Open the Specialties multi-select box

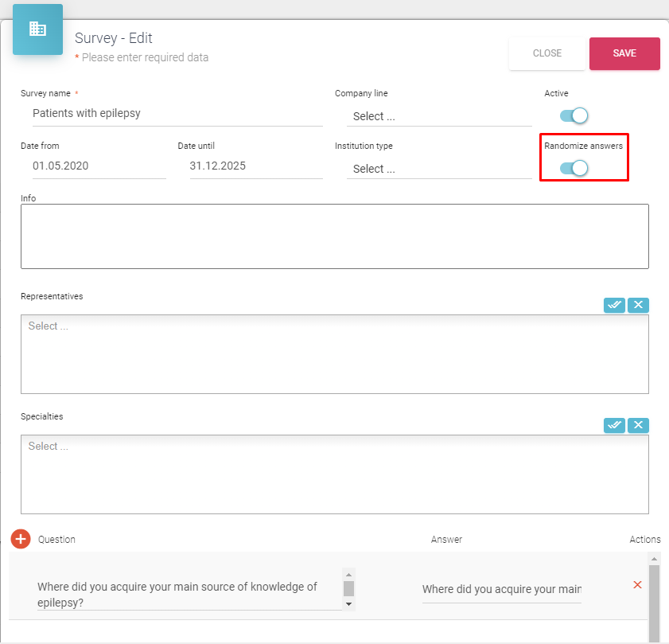334,474
